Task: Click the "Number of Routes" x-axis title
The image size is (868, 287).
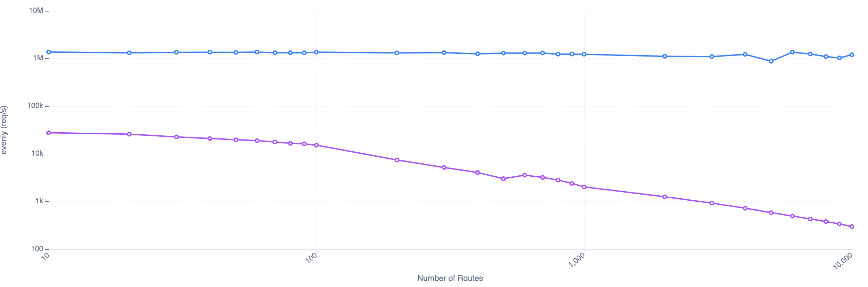Action: click(x=450, y=278)
